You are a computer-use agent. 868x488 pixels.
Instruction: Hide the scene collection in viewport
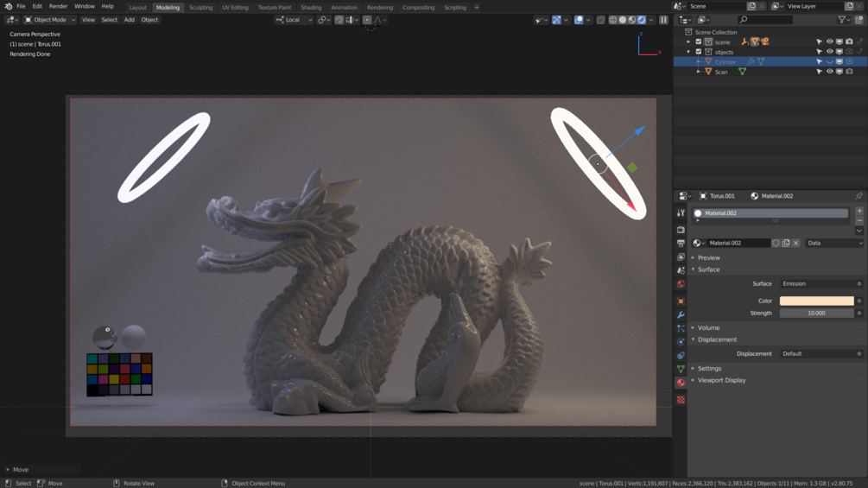[x=829, y=42]
